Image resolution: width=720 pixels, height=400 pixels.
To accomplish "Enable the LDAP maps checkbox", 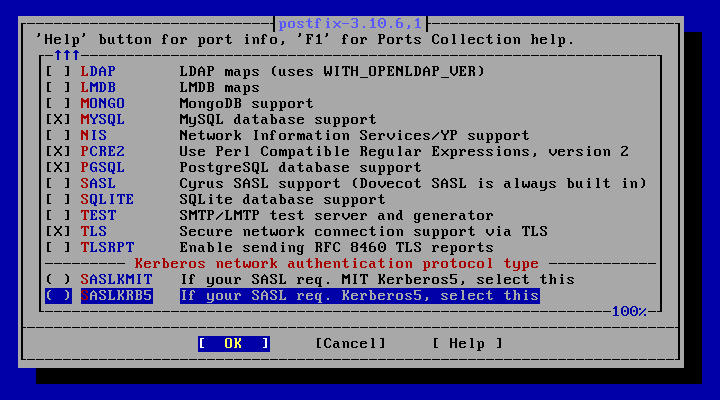I will 58,72.
